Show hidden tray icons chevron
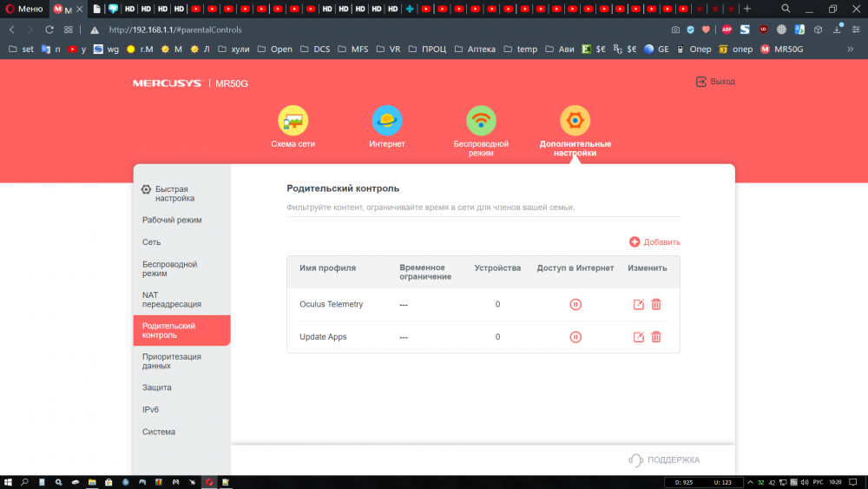 pos(750,482)
